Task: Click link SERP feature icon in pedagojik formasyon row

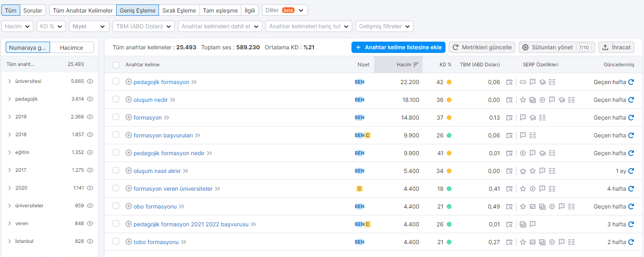Action: 523,82
